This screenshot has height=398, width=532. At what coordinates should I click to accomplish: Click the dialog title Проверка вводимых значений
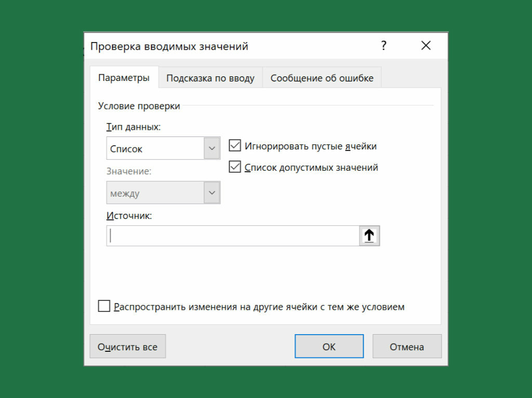(169, 46)
